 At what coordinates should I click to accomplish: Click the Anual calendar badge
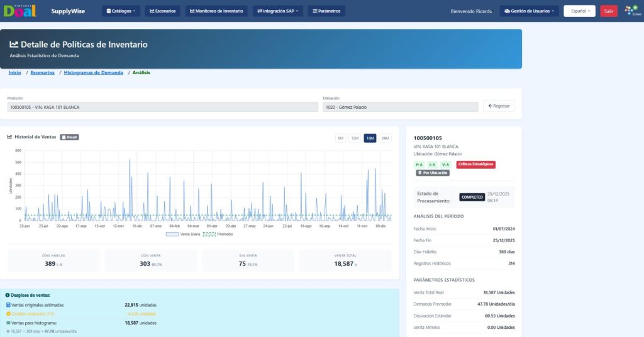pos(69,137)
